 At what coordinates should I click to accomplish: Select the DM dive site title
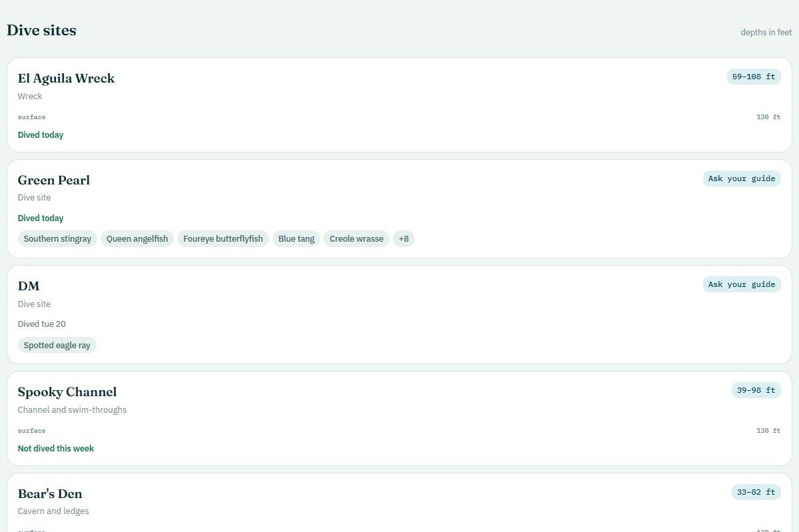tap(29, 286)
